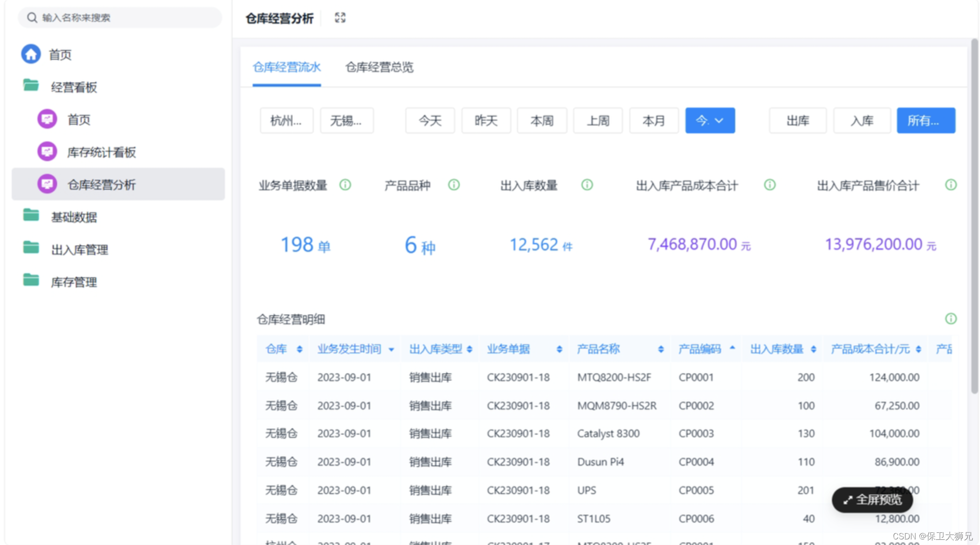Click info icon next to 出入库数量
This screenshot has height=545, width=980.
coord(587,185)
